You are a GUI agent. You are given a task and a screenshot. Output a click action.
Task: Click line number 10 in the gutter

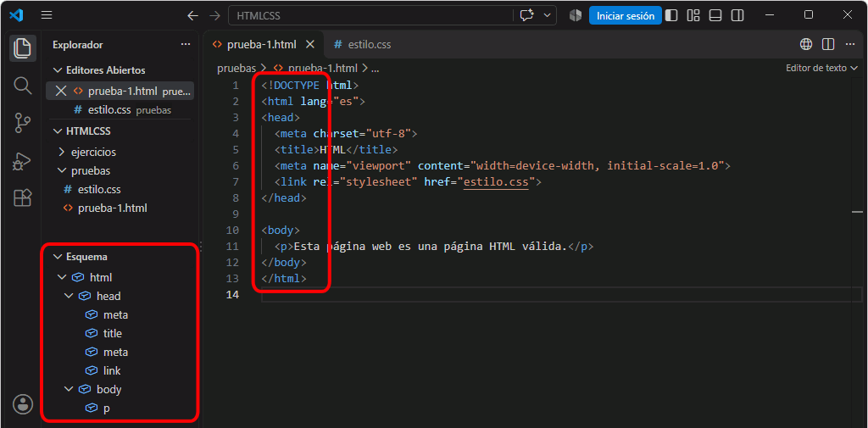click(232, 230)
